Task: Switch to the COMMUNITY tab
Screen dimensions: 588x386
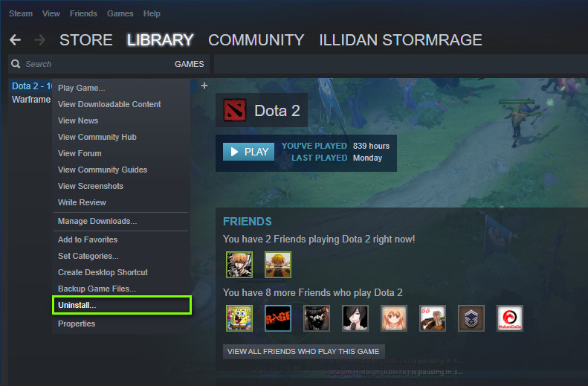Action: pos(256,39)
